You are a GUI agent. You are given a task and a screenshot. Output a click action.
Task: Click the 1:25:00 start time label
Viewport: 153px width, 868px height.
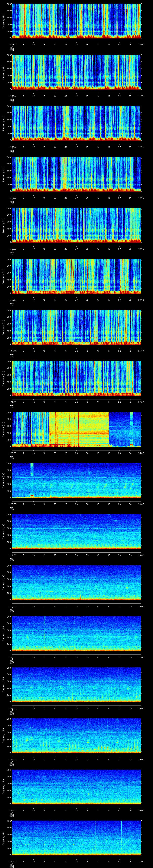coord(12,606)
